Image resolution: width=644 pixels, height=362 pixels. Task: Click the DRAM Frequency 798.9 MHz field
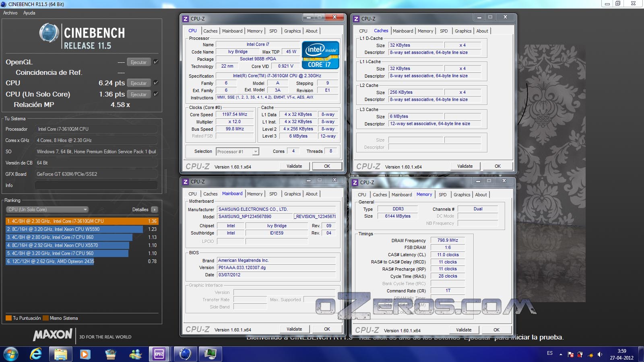point(448,240)
